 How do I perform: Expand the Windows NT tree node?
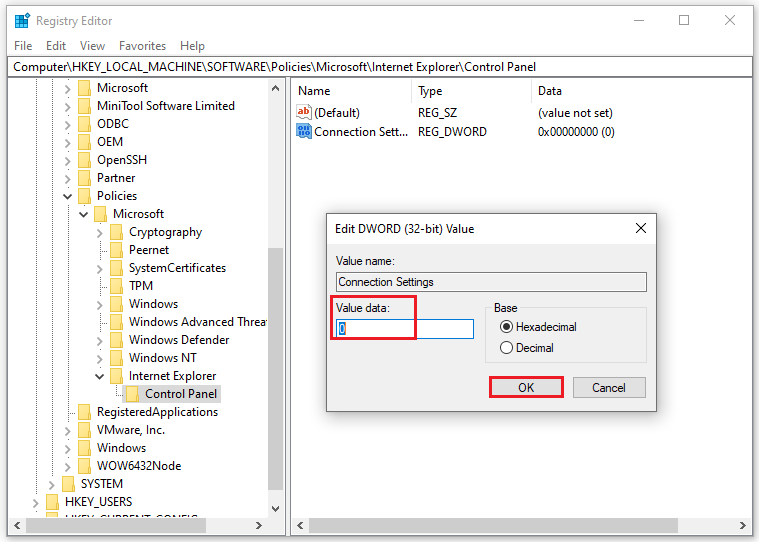click(x=100, y=359)
